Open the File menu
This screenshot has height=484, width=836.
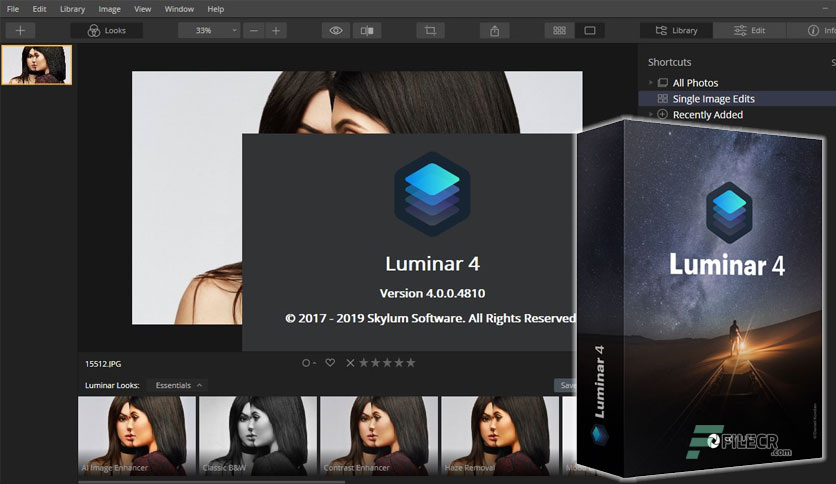click(x=13, y=9)
